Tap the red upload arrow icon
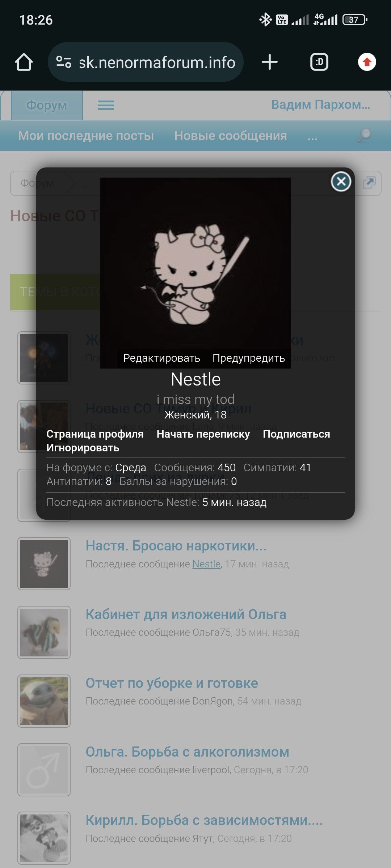 pos(367,62)
